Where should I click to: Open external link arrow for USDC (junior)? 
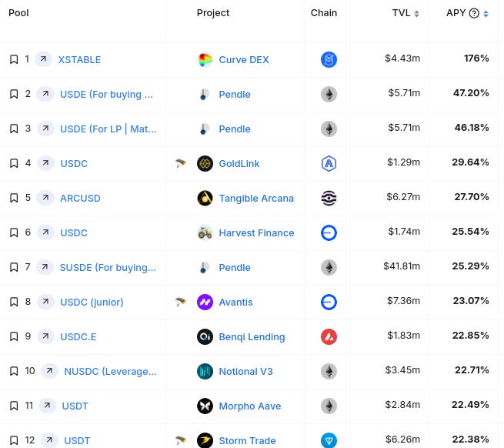pos(45,302)
